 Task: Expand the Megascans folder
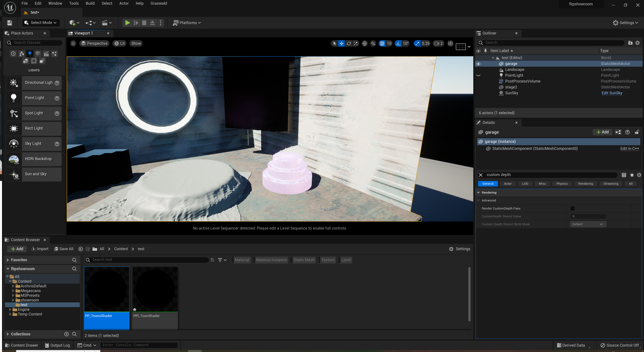tap(13, 291)
